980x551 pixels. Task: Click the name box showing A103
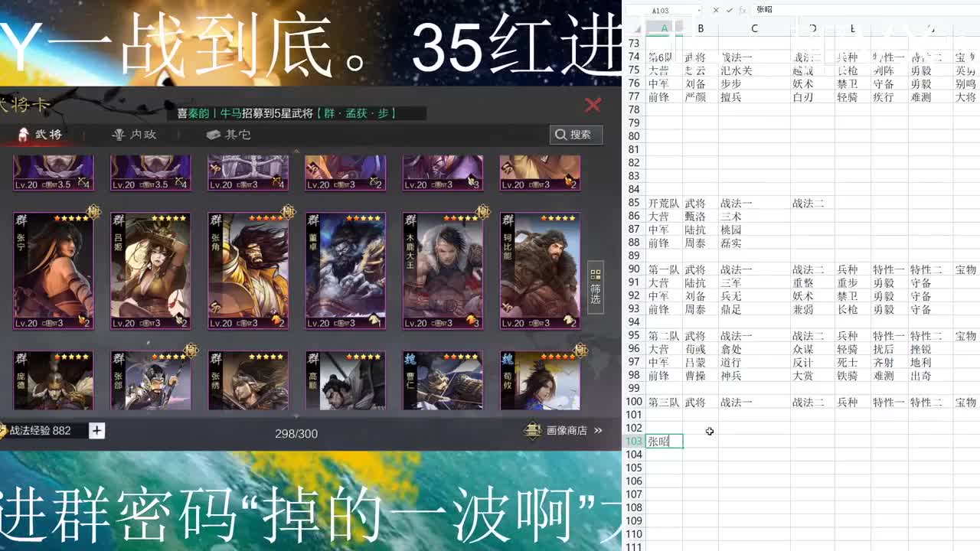(x=662, y=10)
